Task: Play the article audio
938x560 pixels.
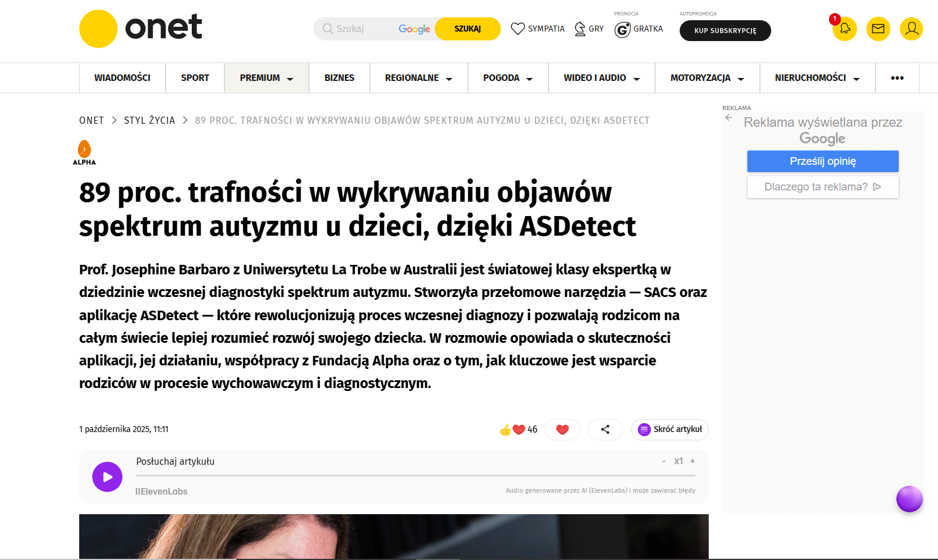Action: point(107,477)
